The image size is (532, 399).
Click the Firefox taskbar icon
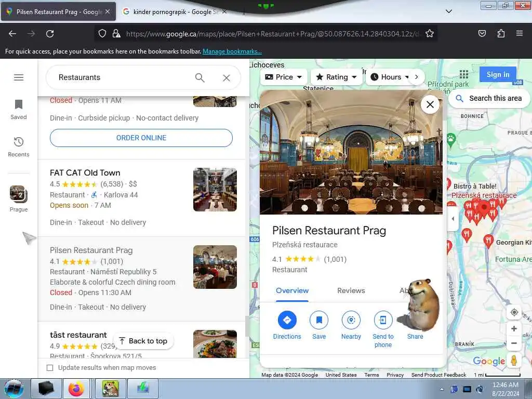tap(76, 389)
